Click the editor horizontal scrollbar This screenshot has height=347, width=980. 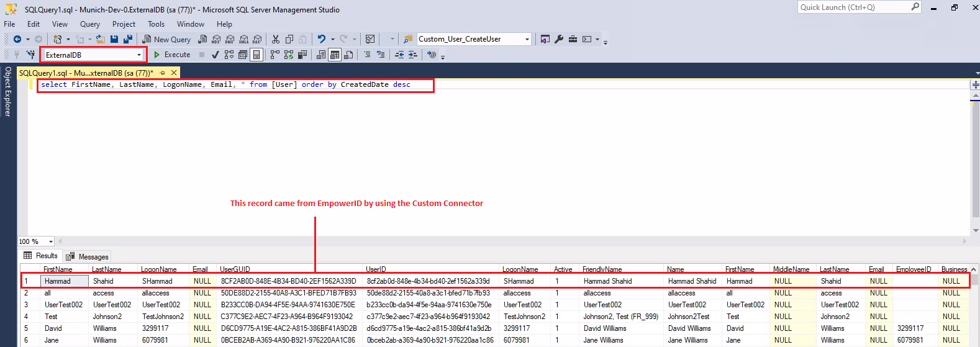[512, 241]
